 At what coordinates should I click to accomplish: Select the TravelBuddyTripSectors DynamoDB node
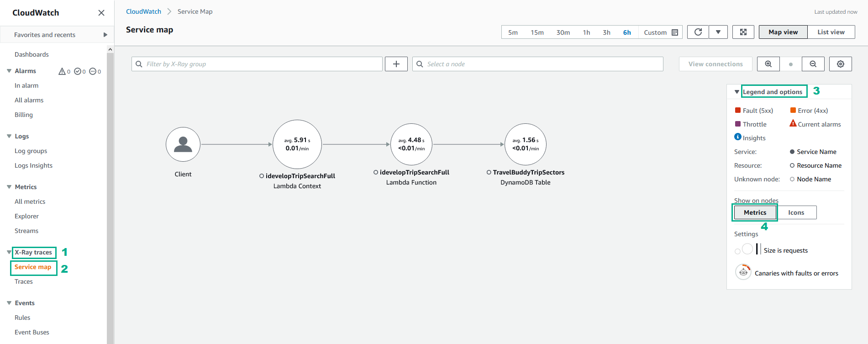point(526,144)
